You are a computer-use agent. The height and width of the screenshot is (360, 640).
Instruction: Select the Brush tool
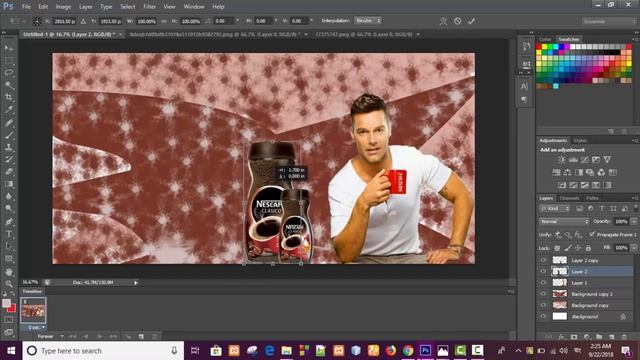point(9,135)
